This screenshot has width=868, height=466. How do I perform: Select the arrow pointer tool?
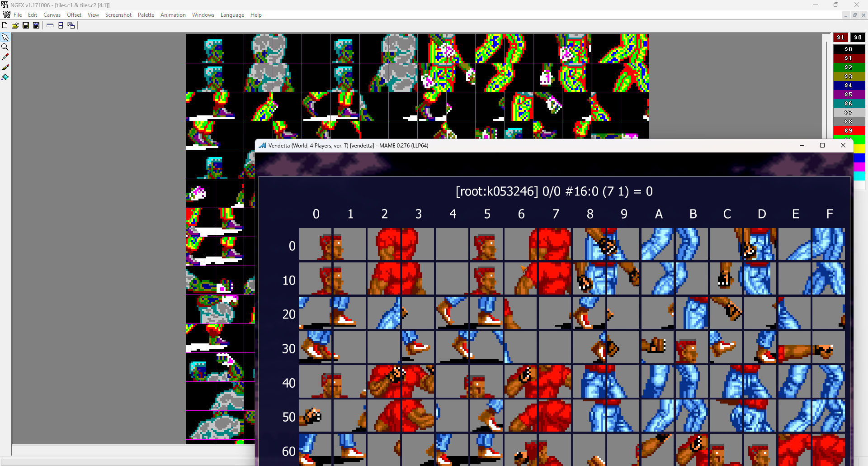(5, 37)
